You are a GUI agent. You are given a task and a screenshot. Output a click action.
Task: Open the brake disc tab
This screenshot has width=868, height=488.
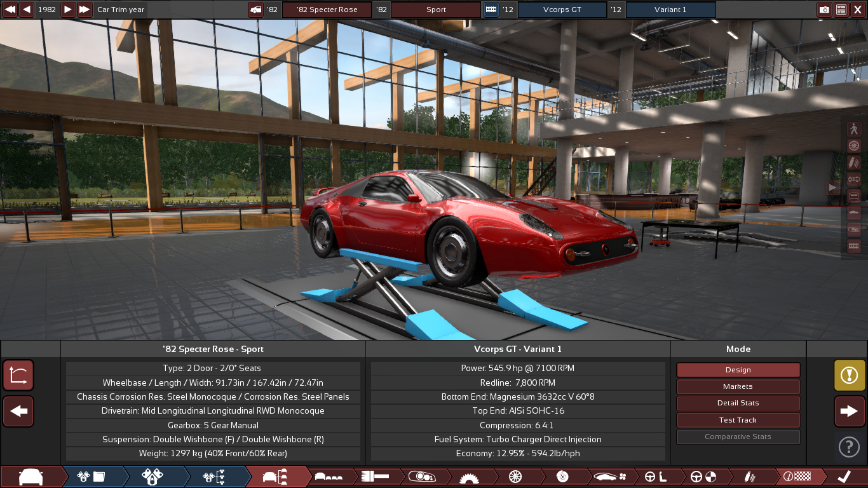pyautogui.click(x=562, y=477)
